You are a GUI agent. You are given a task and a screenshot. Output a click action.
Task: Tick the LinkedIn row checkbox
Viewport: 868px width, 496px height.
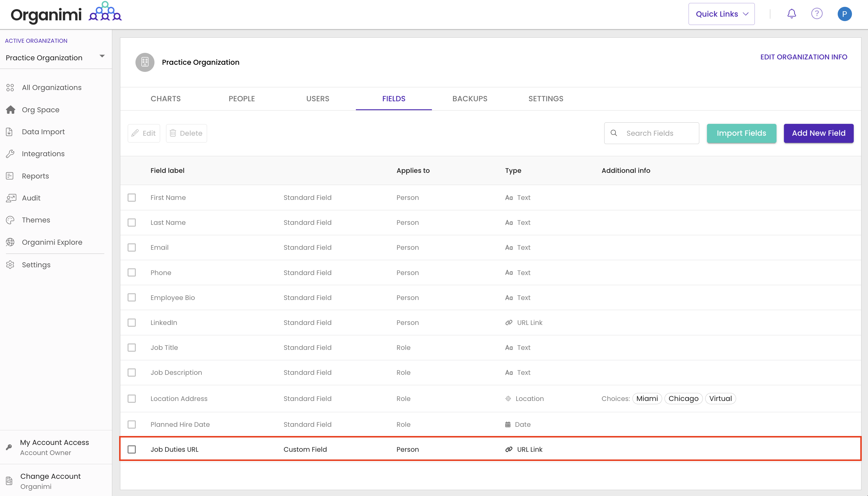pos(132,323)
